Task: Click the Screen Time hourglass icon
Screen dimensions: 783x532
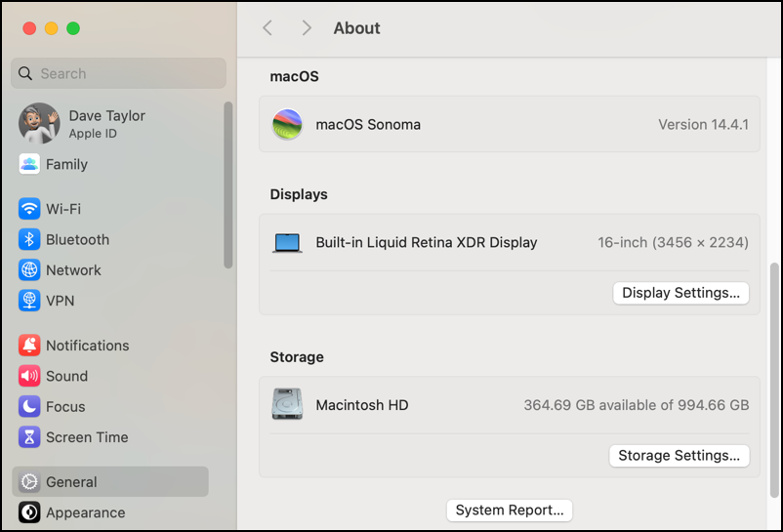Action: [x=29, y=437]
